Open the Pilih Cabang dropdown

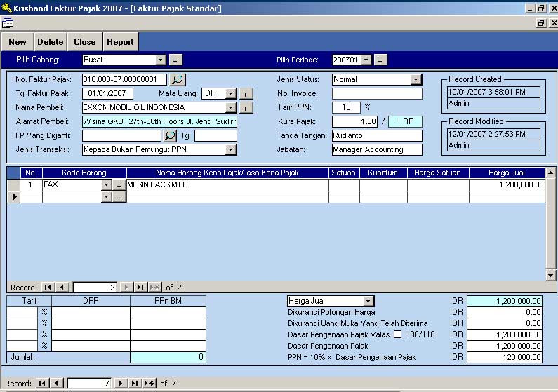coord(161,60)
